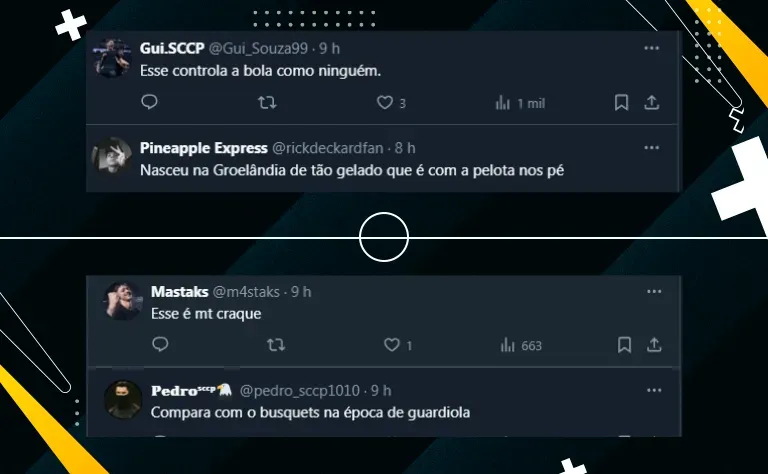The image size is (768, 474).
Task: Open more options on Pedro's tweet
Action: [654, 390]
